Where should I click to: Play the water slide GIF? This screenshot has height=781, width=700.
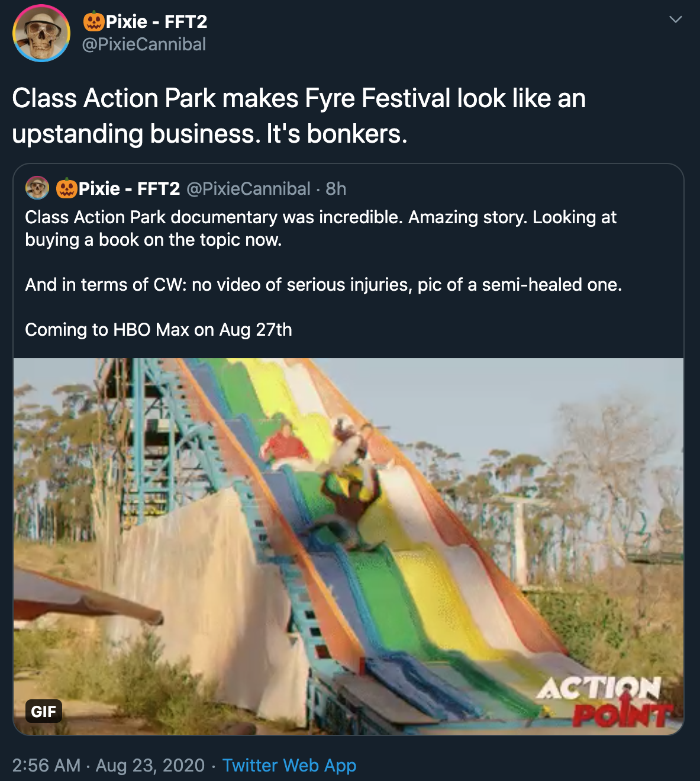[349, 533]
